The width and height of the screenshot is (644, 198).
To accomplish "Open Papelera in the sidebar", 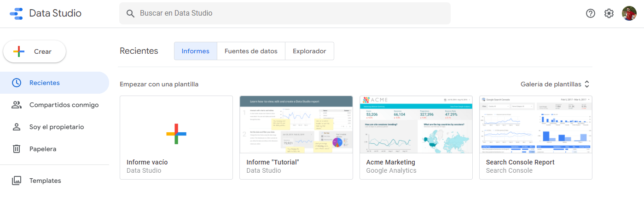I will [54, 149].
